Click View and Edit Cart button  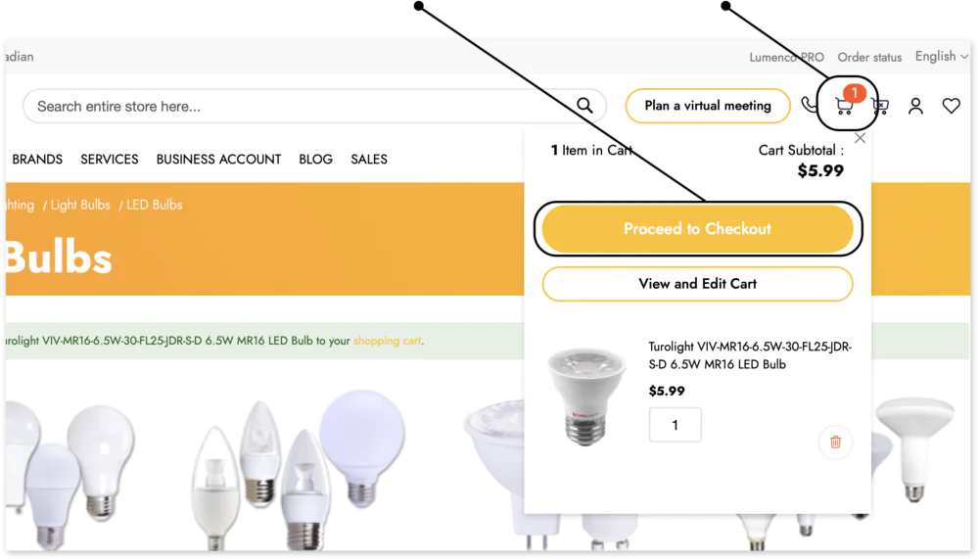[697, 284]
